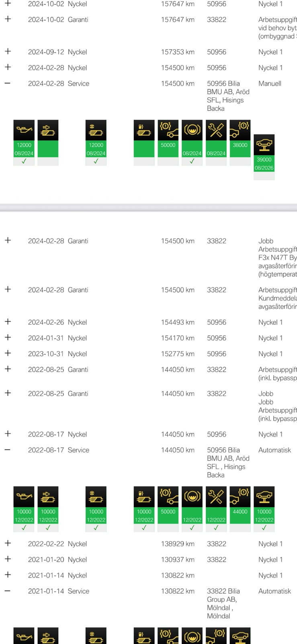The image size is (297, 644).
Task: Collapse the 2024-02-28 Service entry
Action: pyautogui.click(x=8, y=83)
